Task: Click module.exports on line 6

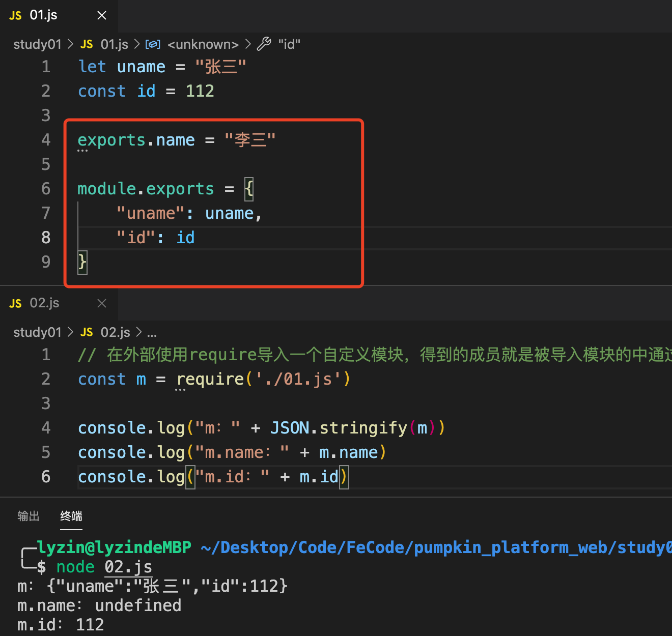Action: pyautogui.click(x=146, y=189)
